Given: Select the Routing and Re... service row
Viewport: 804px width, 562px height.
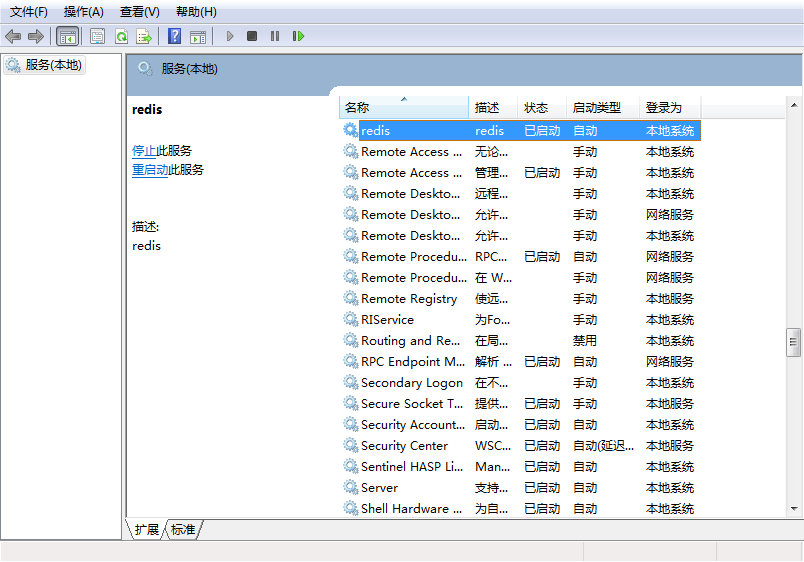Looking at the screenshot, I should [x=520, y=340].
